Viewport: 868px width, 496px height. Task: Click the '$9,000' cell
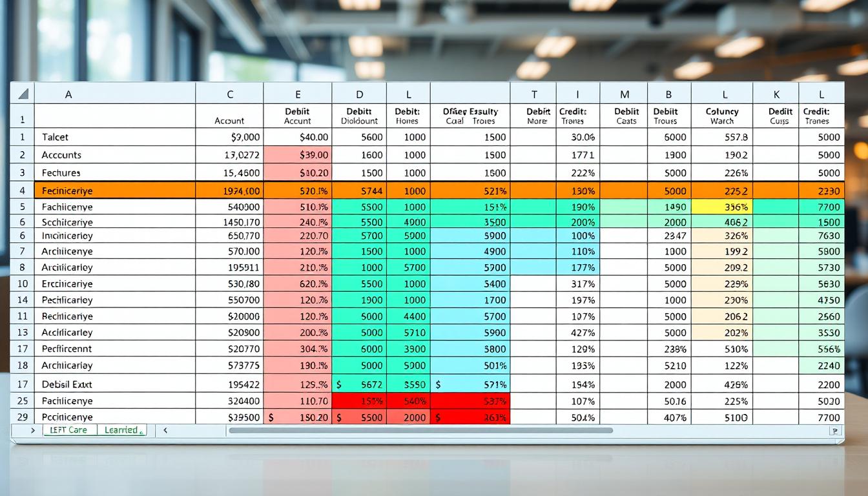230,137
